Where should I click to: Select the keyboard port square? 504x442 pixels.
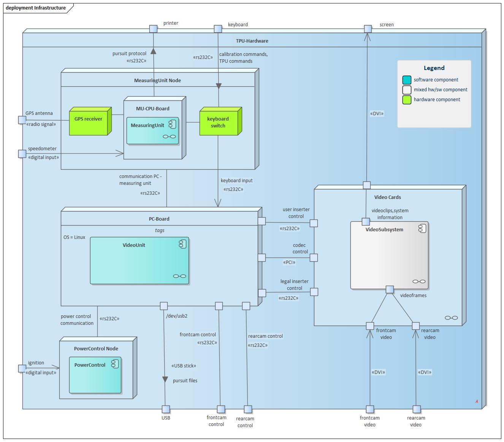(218, 29)
